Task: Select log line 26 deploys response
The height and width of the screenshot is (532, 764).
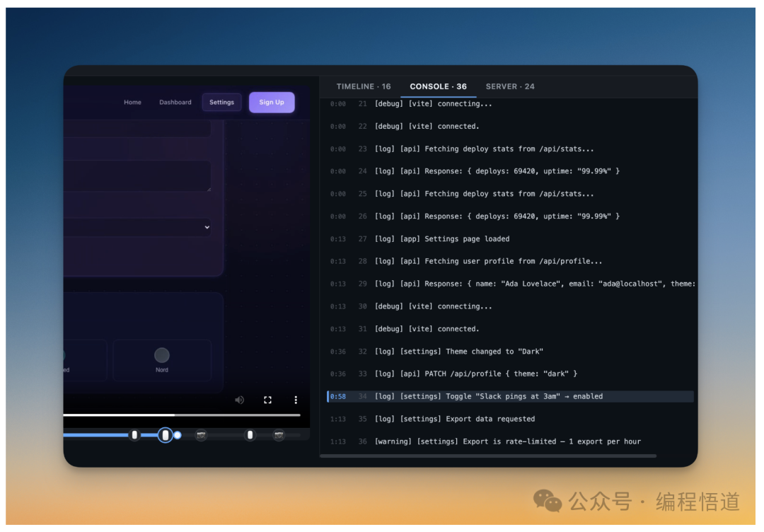Action: [510, 216]
